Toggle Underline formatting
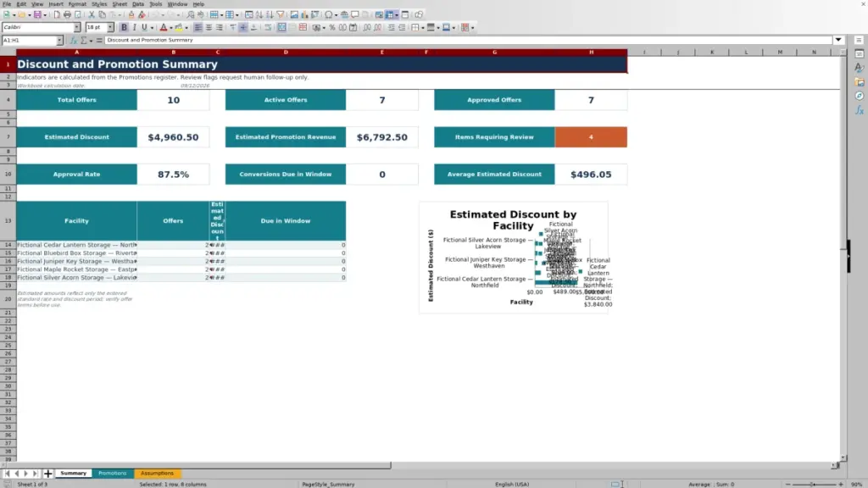868x488 pixels. pos(144,28)
